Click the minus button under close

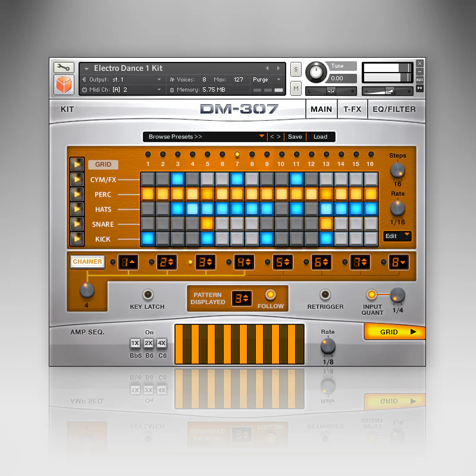(x=419, y=71)
